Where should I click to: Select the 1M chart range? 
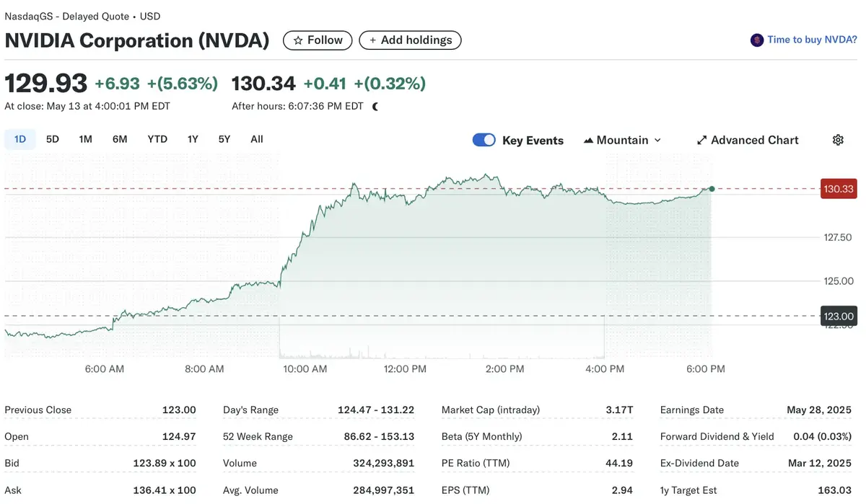coord(86,139)
